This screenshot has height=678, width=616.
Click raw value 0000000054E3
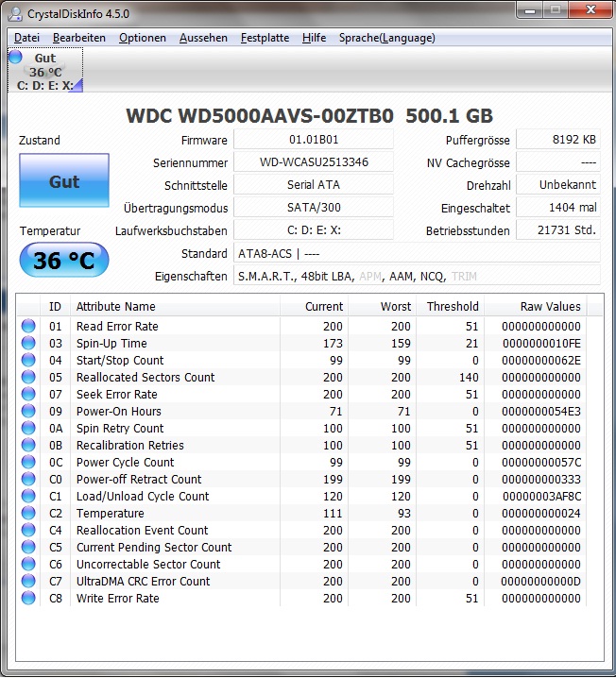click(541, 411)
